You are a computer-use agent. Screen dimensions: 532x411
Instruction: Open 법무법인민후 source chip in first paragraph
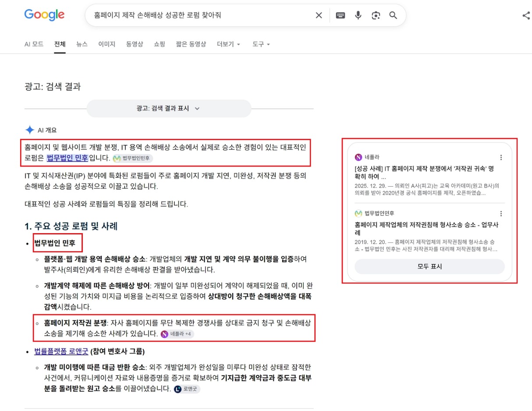point(132,158)
